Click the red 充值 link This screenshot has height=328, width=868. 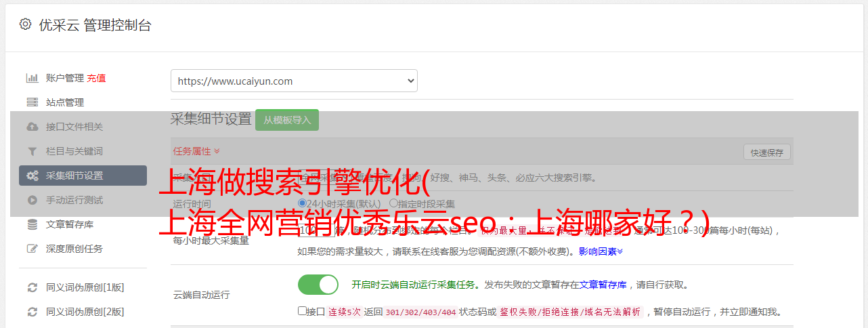(x=96, y=78)
